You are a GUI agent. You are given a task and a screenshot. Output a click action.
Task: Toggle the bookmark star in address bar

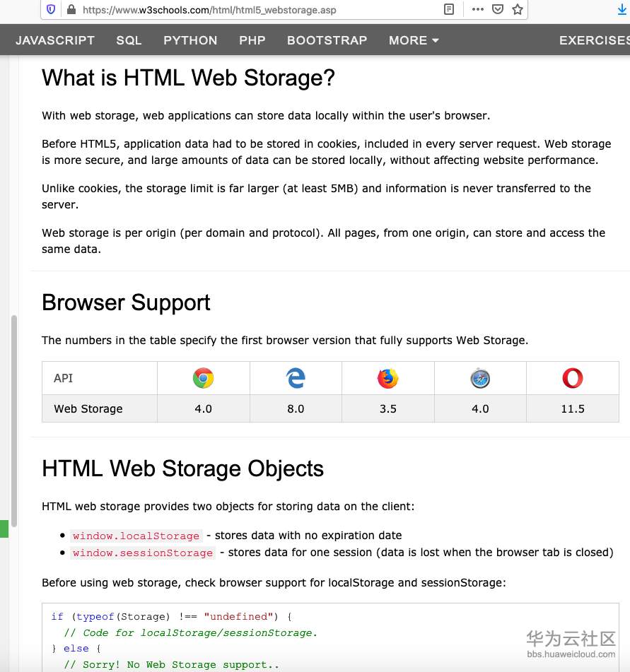[x=517, y=10]
